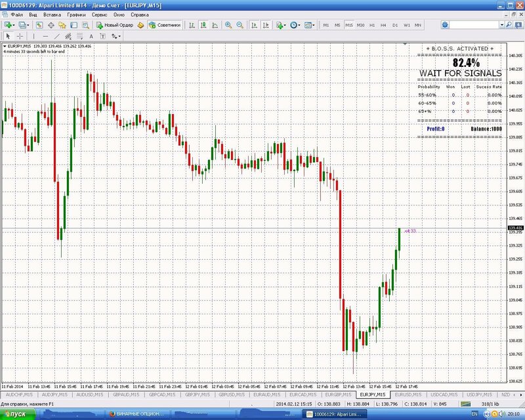525x420 pixels.
Task: Select the crosshair tool
Action: (20, 36)
